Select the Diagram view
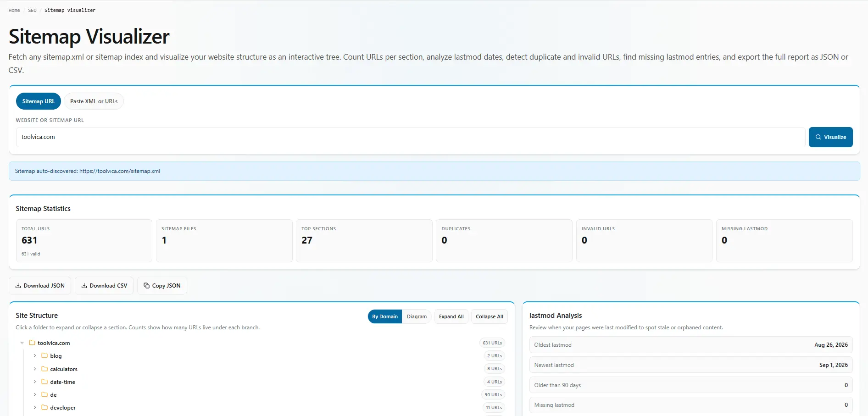This screenshot has width=868, height=416. click(417, 316)
